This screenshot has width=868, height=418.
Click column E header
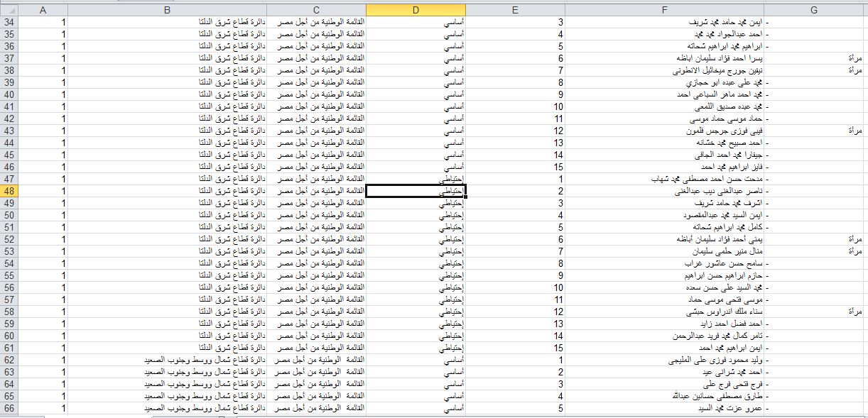pos(515,10)
